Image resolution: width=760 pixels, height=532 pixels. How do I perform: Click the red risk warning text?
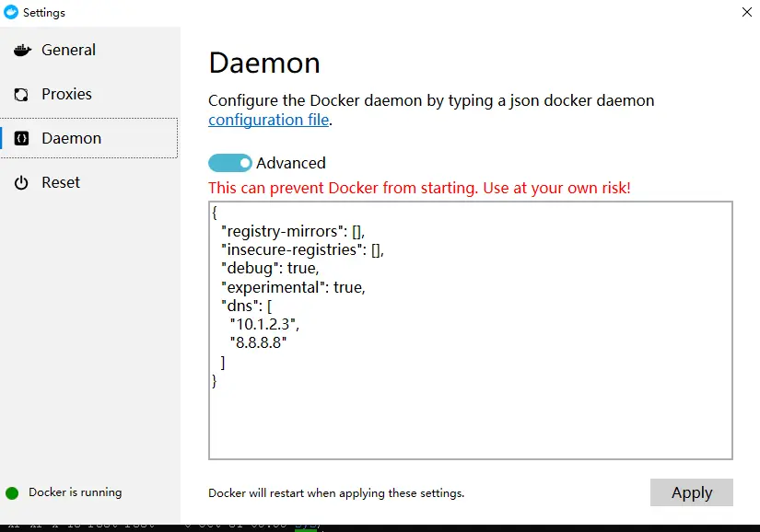tap(419, 188)
